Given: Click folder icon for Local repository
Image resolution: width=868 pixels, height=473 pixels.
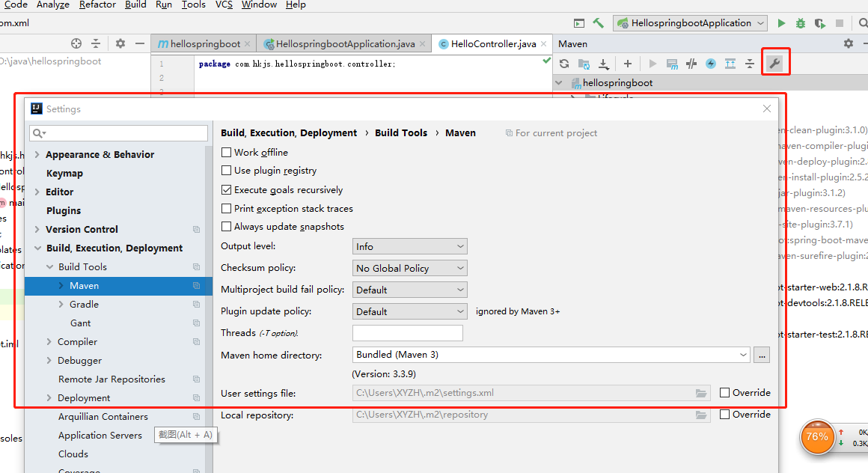Looking at the screenshot, I should point(701,415).
